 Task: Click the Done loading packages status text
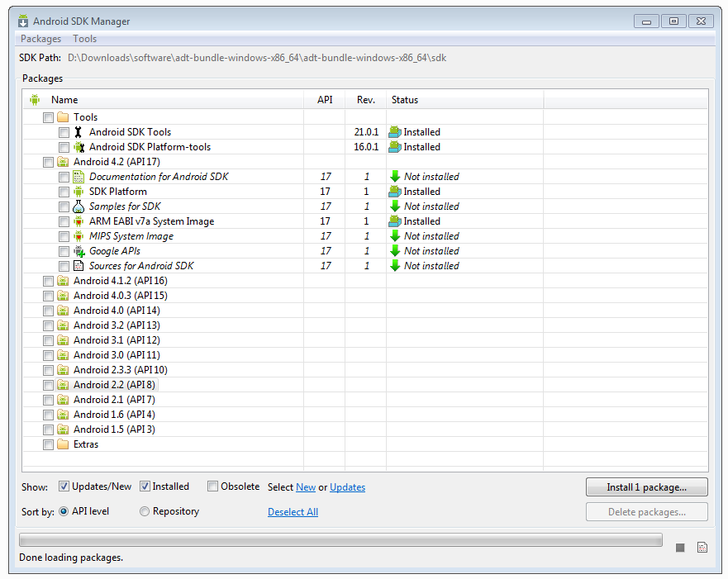point(71,558)
